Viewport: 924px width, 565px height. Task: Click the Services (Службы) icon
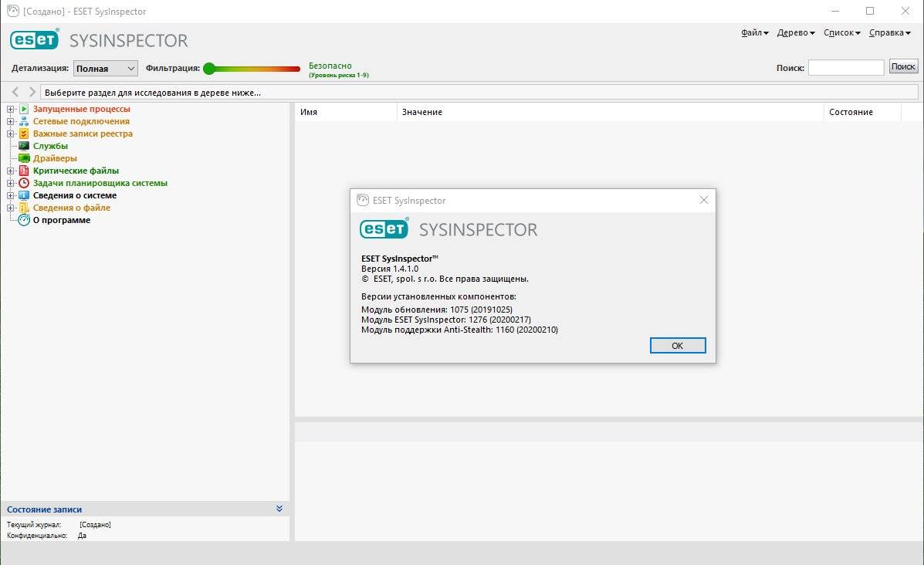pyautogui.click(x=24, y=146)
